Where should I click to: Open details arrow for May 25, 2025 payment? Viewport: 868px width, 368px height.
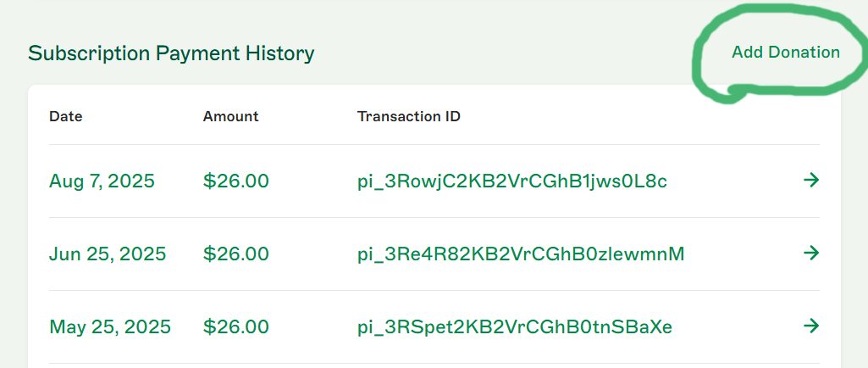[810, 326]
